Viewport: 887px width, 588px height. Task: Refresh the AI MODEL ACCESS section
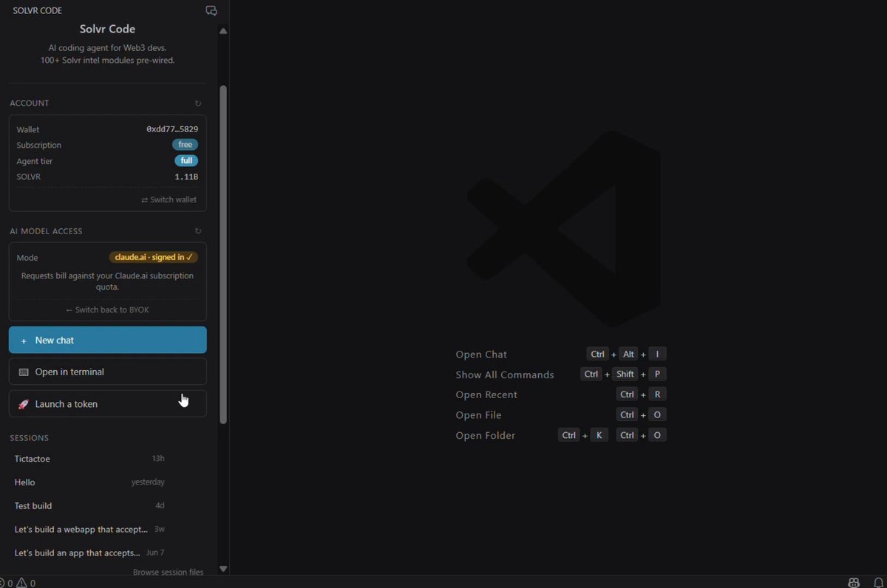[198, 231]
